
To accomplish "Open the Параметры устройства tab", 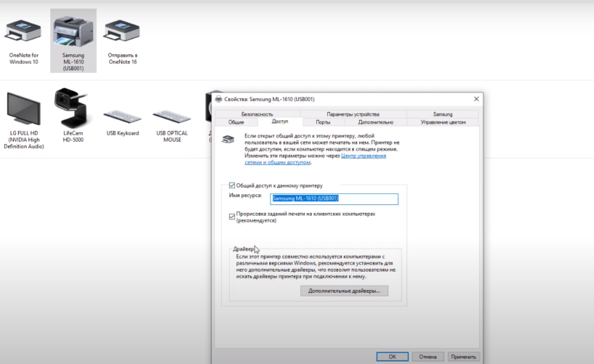I will click(x=352, y=114).
